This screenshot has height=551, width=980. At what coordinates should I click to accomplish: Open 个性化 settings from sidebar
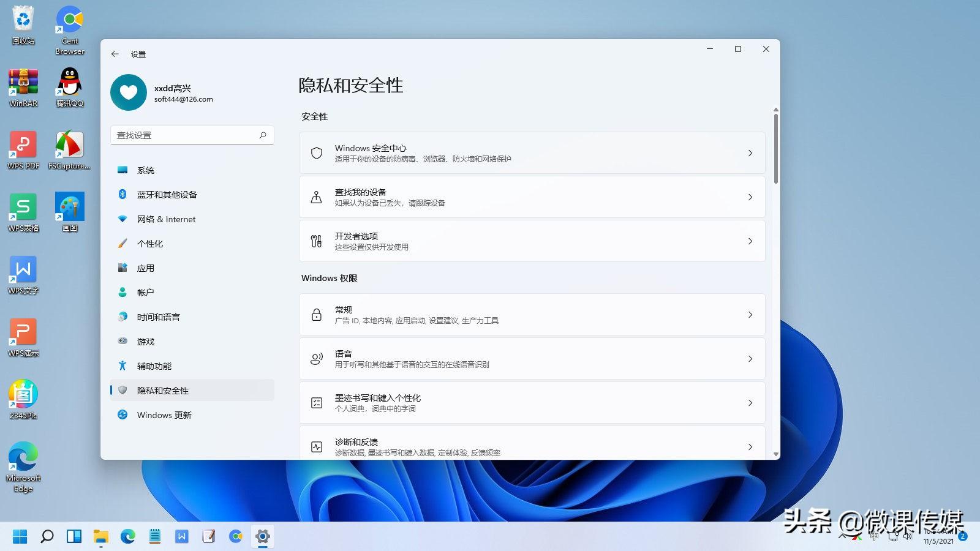pos(151,243)
